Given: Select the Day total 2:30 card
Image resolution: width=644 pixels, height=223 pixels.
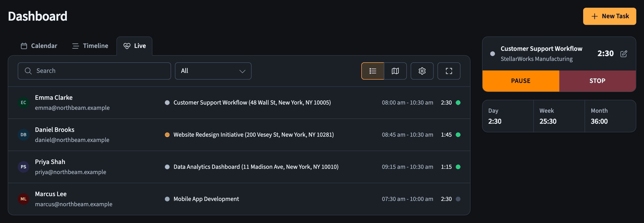Looking at the screenshot, I should coord(508,116).
